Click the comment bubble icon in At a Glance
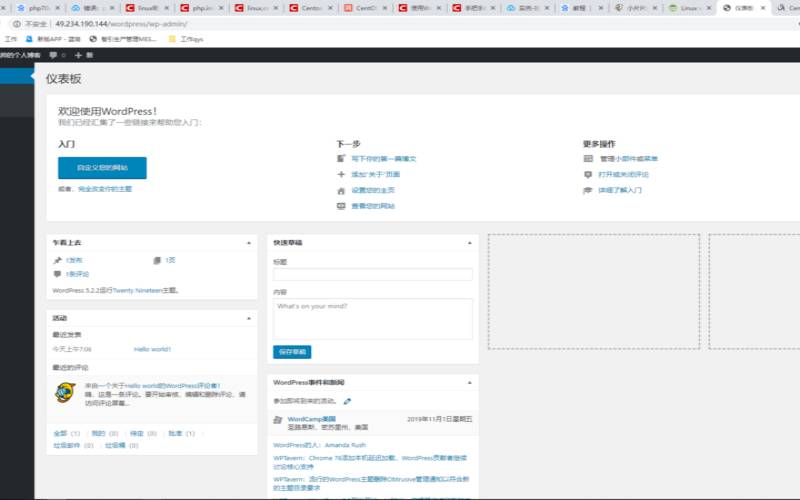The height and width of the screenshot is (500, 800). [x=57, y=274]
